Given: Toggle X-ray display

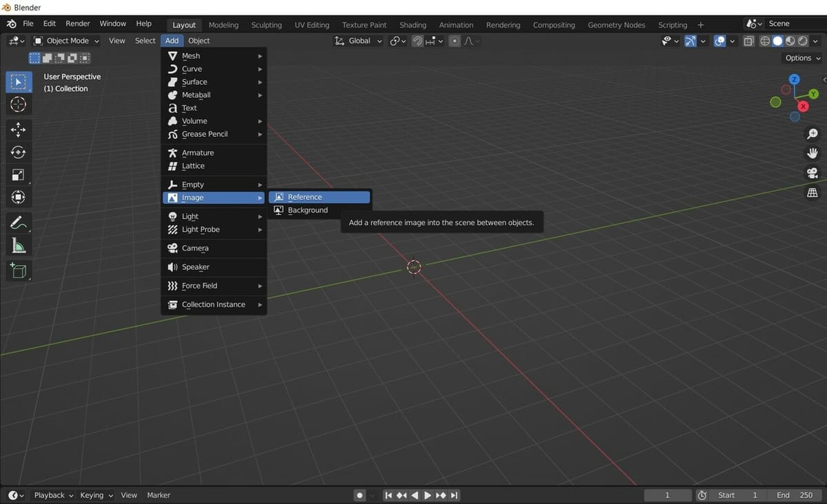Looking at the screenshot, I should [x=748, y=41].
